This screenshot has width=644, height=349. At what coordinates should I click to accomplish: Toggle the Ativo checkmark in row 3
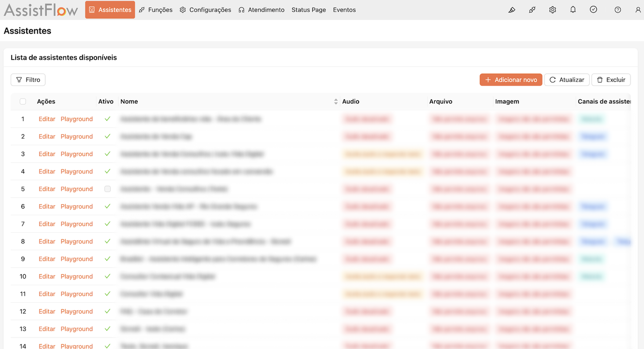107,154
